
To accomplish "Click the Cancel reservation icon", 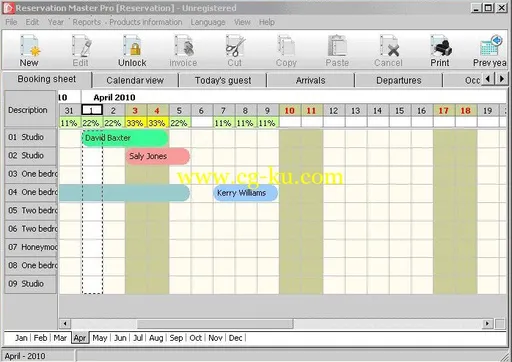I will (x=389, y=46).
